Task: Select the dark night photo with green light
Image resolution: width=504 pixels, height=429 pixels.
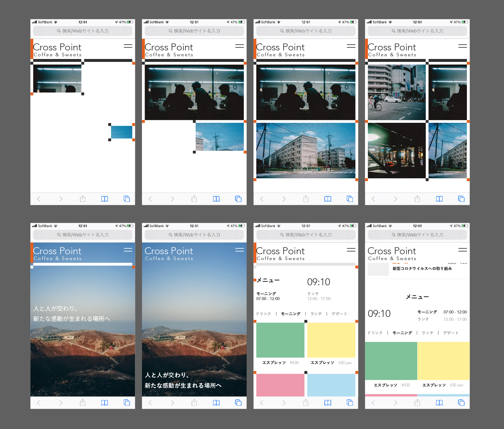Action: [396, 150]
